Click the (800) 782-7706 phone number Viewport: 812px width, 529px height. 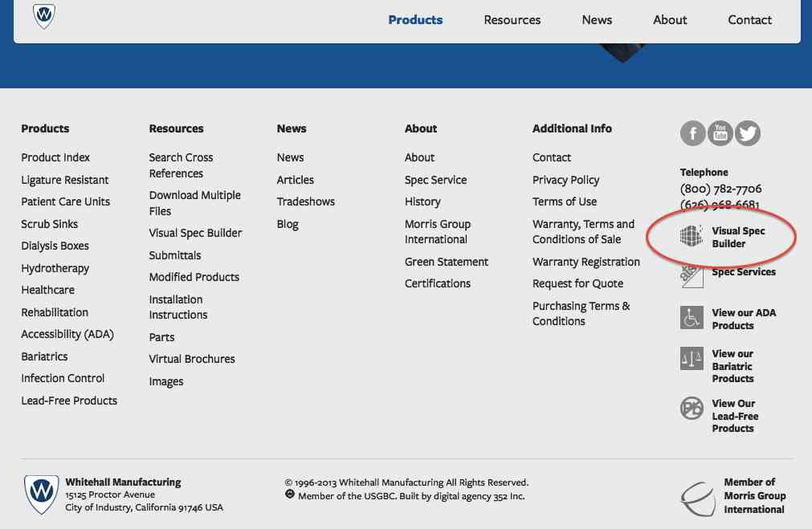[x=720, y=189]
